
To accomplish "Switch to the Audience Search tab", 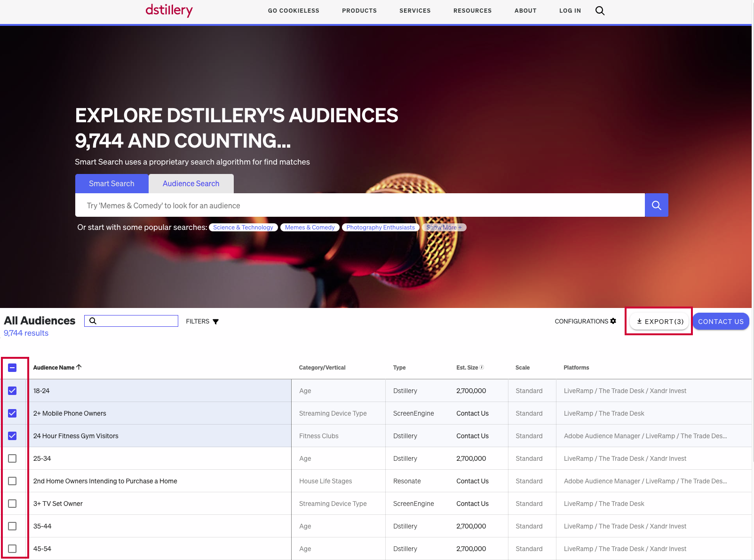I will coord(190,184).
